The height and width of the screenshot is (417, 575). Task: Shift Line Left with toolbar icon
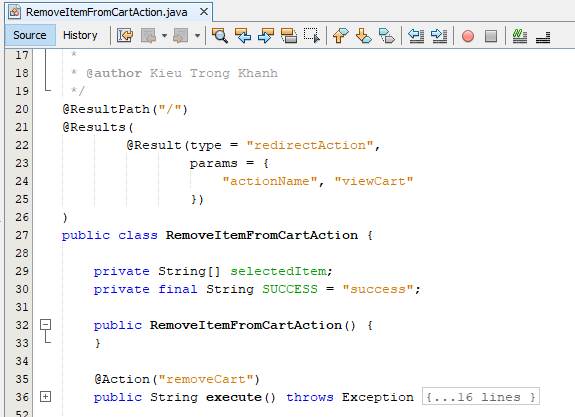tap(416, 36)
